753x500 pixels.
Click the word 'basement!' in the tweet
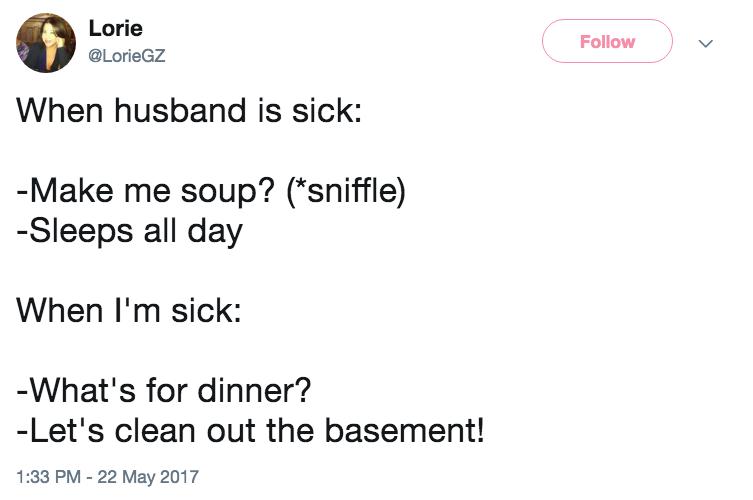[404, 430]
